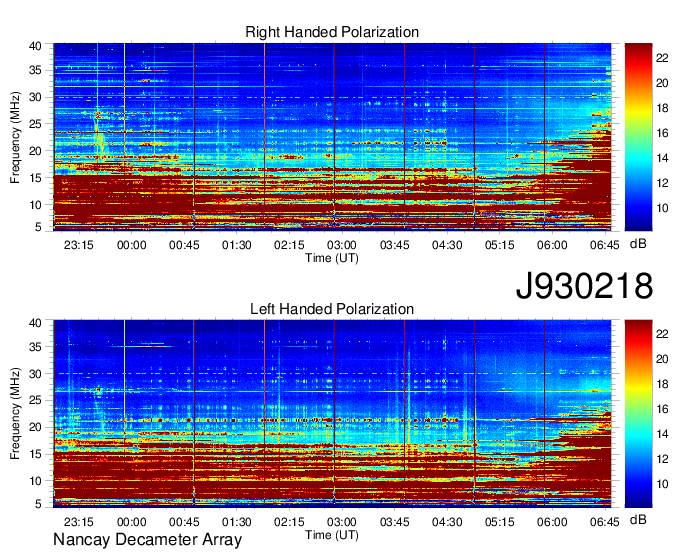This screenshot has height=552, width=680.
Task: Click the 03:45 tick label of bottom plot
Action: pos(395,522)
